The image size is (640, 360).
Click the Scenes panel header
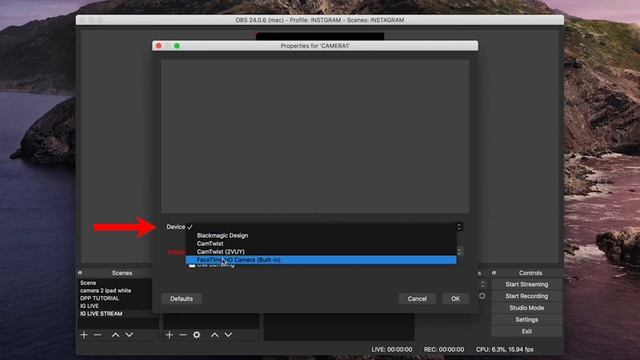[x=122, y=273]
